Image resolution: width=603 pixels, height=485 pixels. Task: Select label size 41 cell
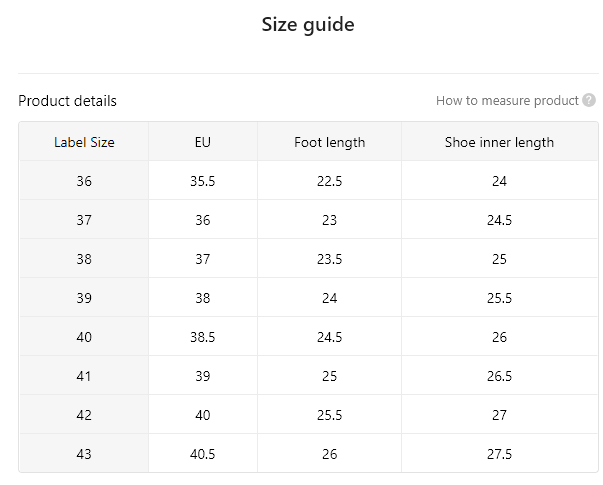coord(84,376)
